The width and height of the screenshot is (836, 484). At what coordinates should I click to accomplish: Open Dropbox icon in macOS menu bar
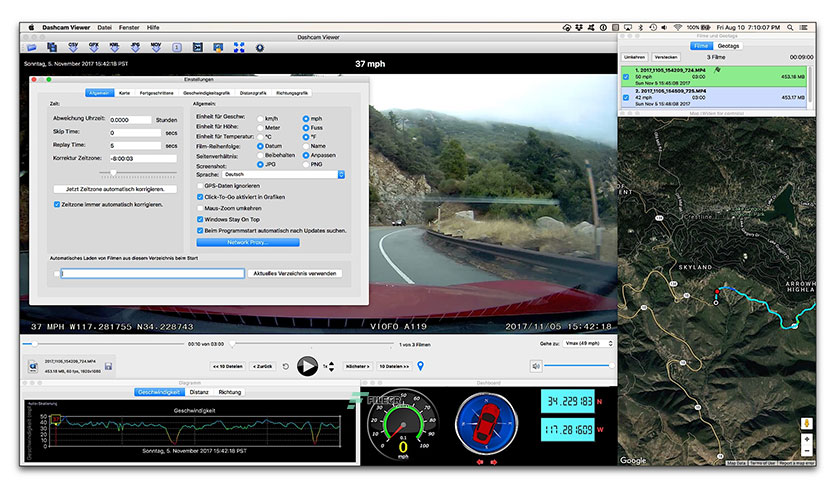coord(579,27)
